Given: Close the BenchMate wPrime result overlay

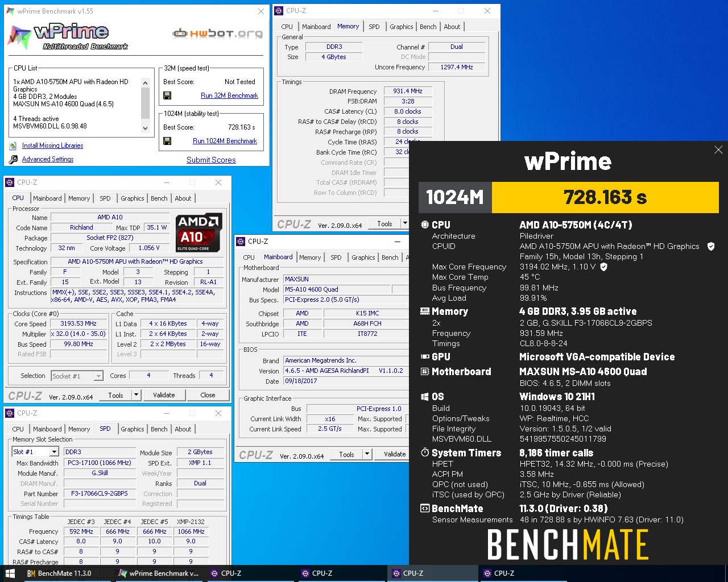Looking at the screenshot, I should click(x=718, y=150).
